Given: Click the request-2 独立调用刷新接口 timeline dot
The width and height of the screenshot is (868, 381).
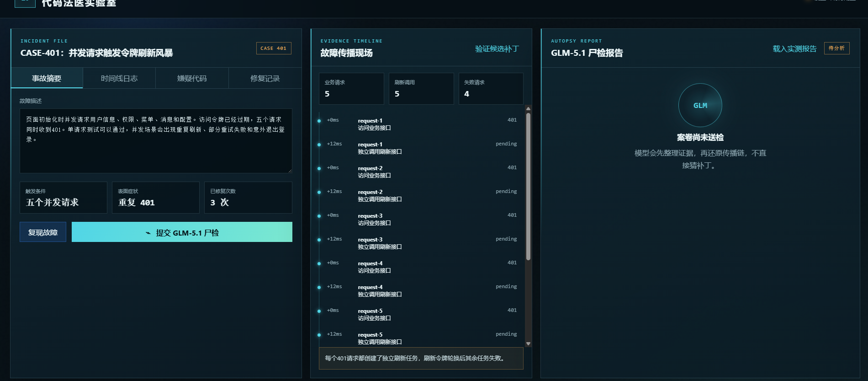Looking at the screenshot, I should 319,192.
